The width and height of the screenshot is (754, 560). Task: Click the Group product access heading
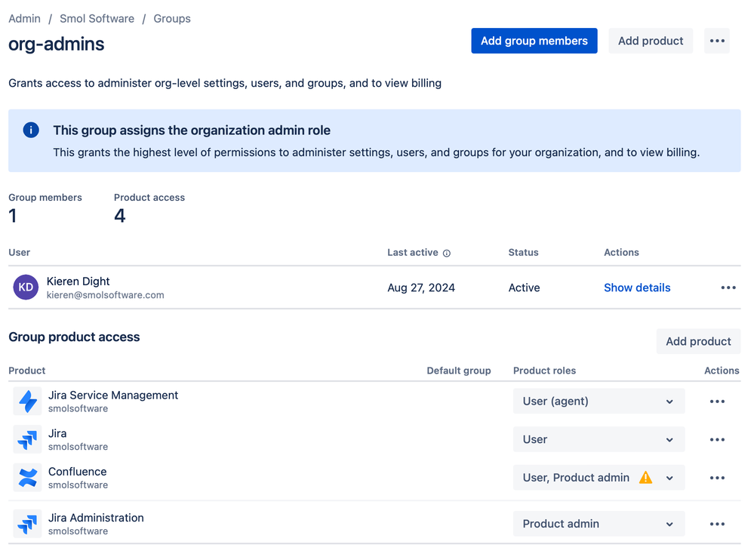point(74,337)
